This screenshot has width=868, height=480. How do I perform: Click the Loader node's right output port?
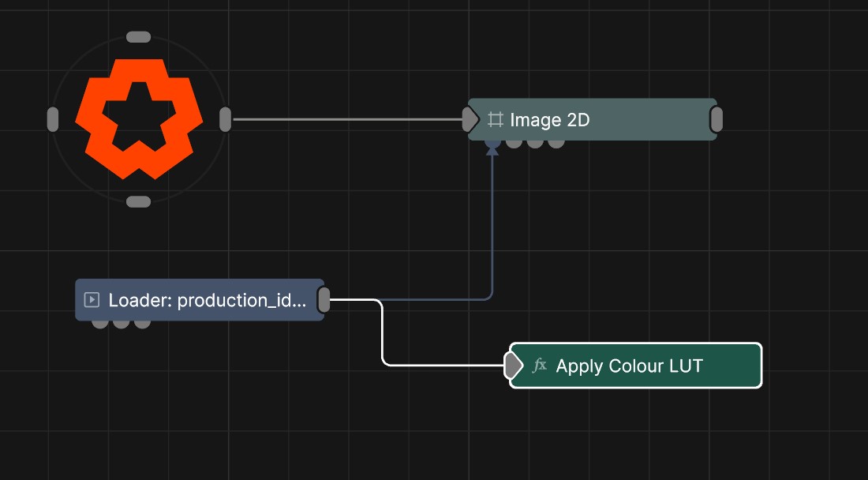(324, 300)
